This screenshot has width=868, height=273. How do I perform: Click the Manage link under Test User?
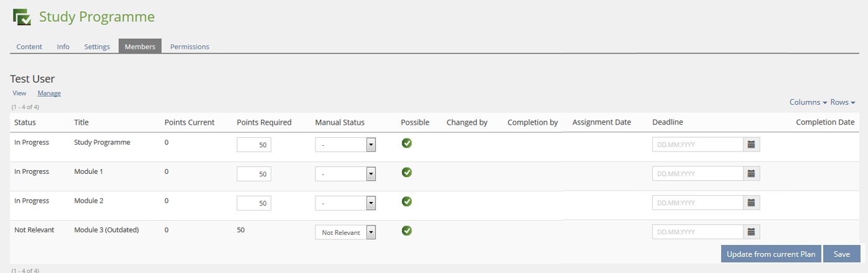49,93
